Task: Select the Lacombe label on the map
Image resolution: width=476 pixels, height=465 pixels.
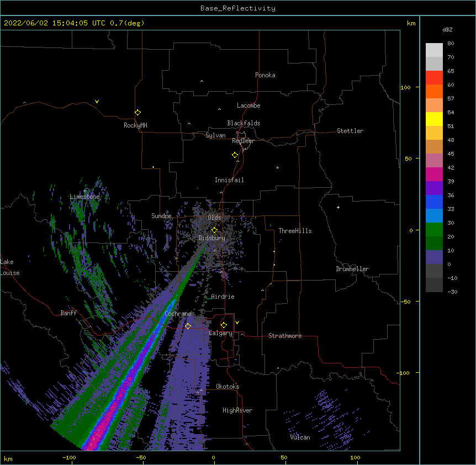Action: tap(248, 105)
